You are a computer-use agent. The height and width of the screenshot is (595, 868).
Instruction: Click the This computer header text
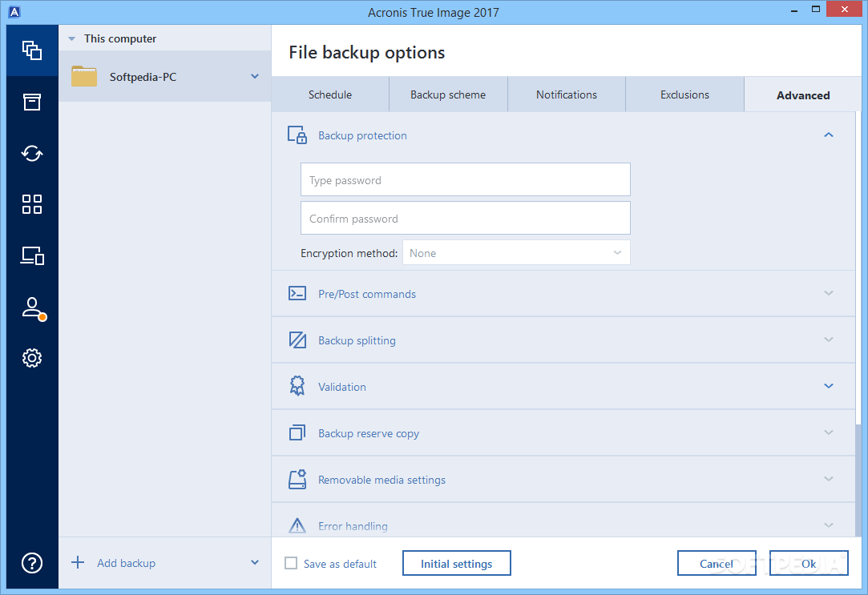(x=120, y=38)
